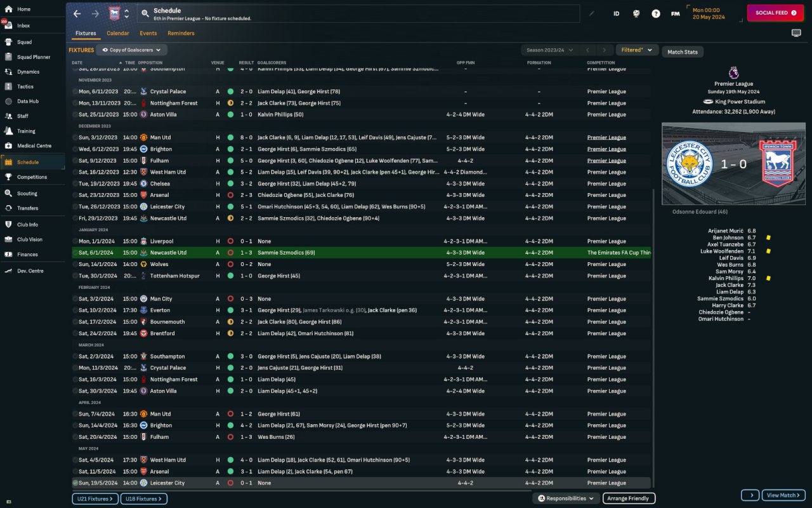Sort fixtures by the Date column
Image resolution: width=812 pixels, height=508 pixels.
pos(77,63)
